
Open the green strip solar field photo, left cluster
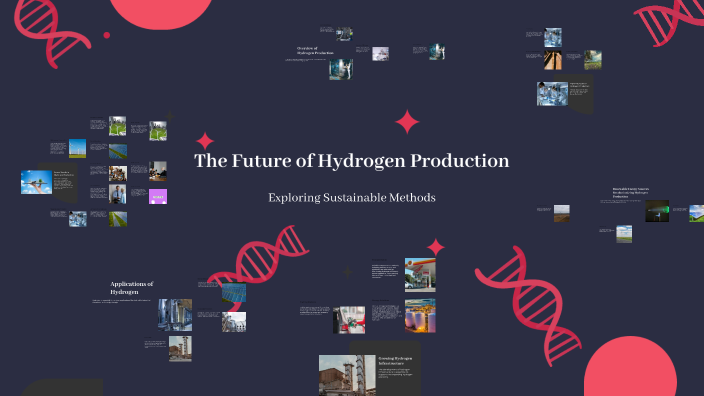(x=118, y=219)
